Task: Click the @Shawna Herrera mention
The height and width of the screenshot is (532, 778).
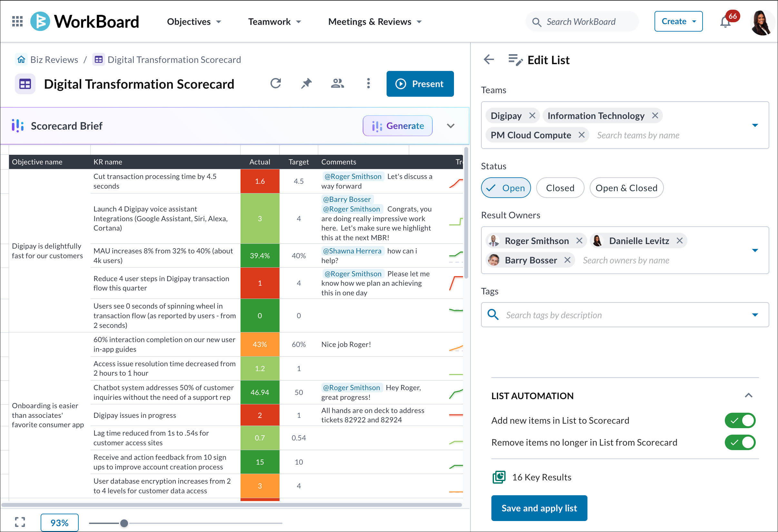Action: pyautogui.click(x=352, y=251)
